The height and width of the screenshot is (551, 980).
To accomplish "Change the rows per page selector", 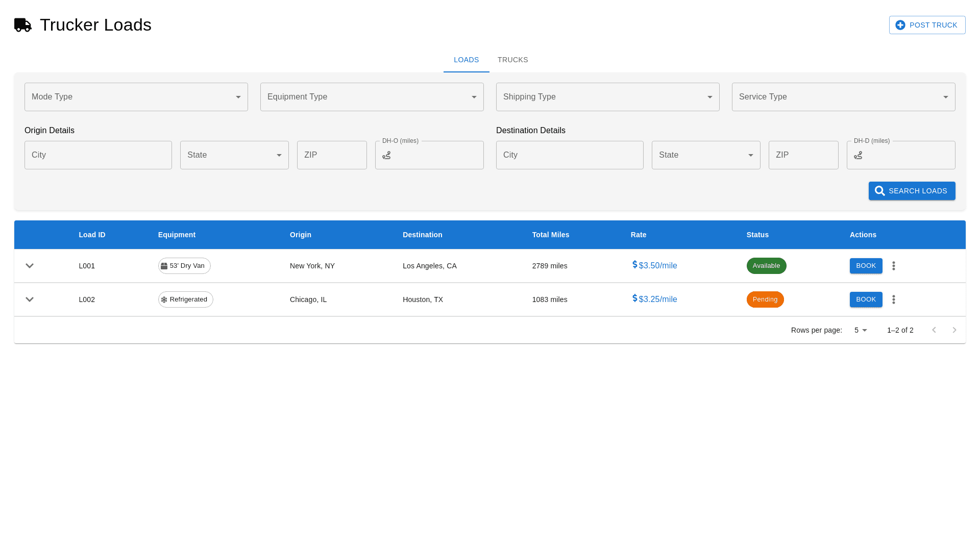I will coord(861,330).
